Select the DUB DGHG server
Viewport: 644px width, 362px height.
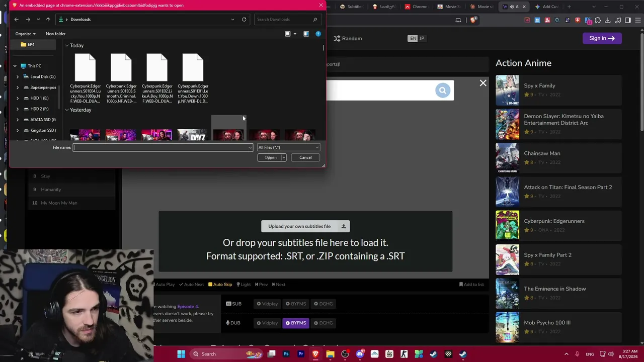pos(323,323)
